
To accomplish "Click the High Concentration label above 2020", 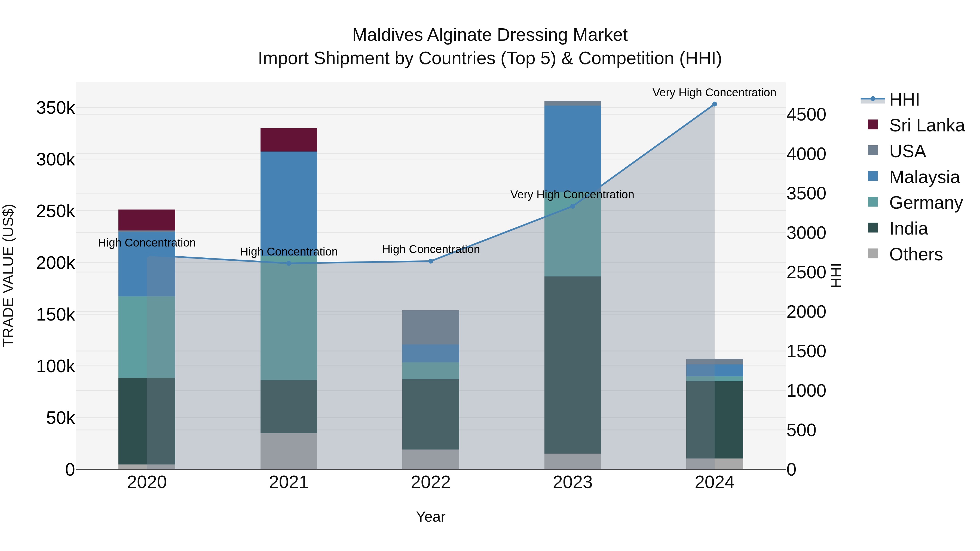I will click(147, 243).
